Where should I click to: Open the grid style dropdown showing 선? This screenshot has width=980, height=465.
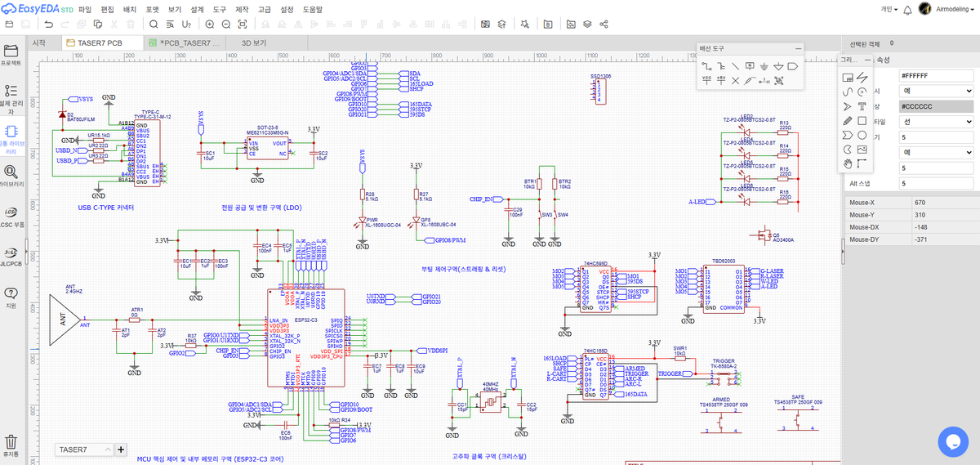pyautogui.click(x=936, y=122)
